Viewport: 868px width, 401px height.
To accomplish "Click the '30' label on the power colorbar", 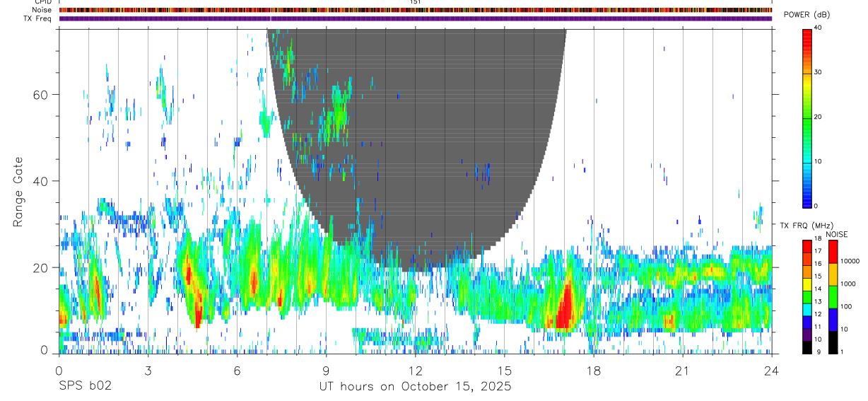I will [x=819, y=73].
